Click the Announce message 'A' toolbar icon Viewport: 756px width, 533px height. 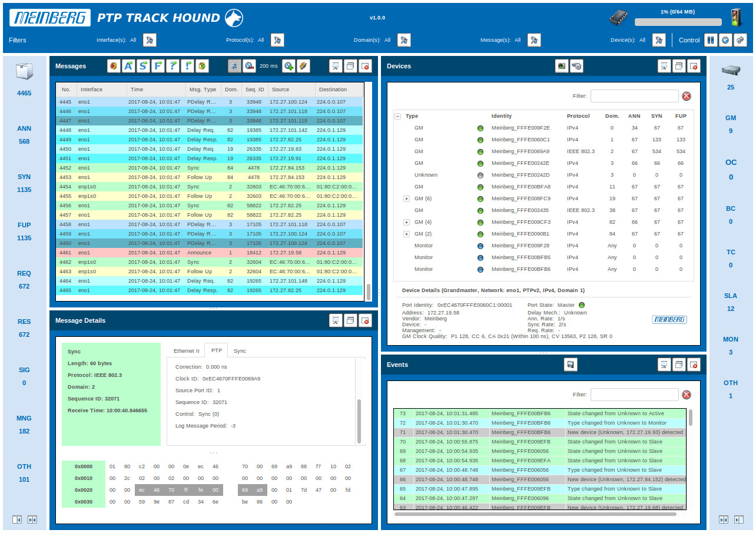click(128, 66)
